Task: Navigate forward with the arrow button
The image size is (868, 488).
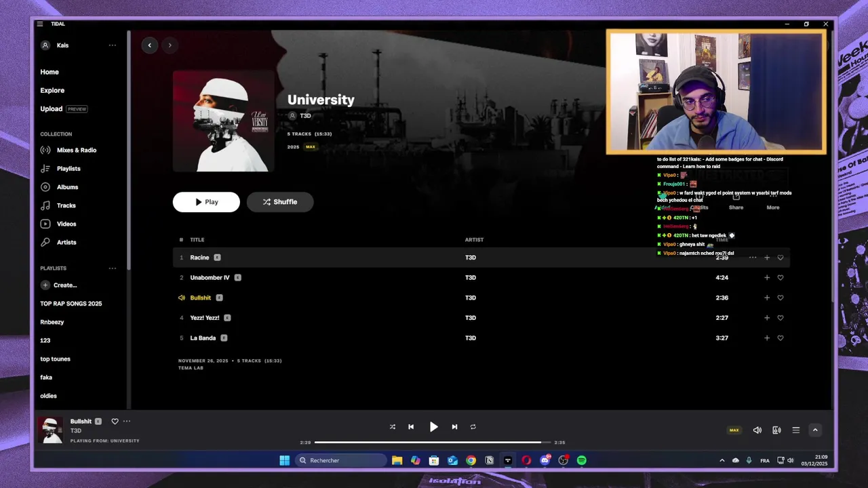Action: 170,45
